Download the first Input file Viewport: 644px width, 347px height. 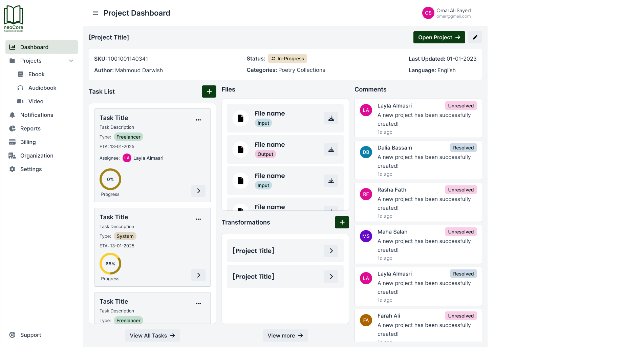[x=331, y=118]
